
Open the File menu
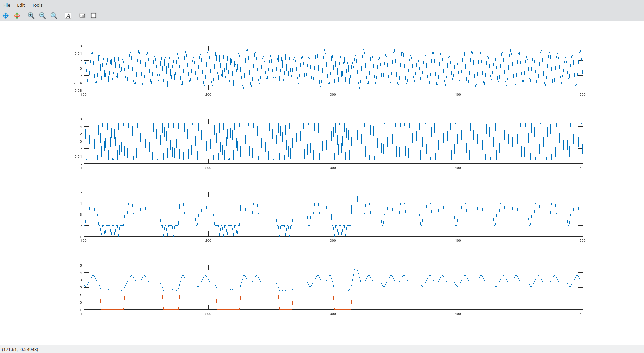(7, 5)
